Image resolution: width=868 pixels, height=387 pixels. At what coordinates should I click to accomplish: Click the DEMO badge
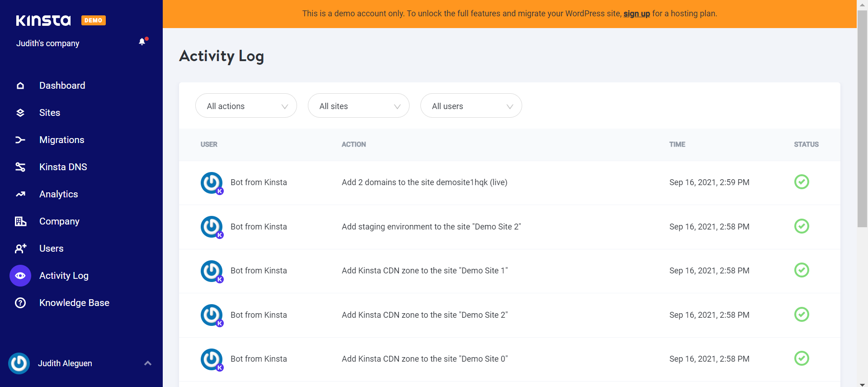(x=93, y=20)
